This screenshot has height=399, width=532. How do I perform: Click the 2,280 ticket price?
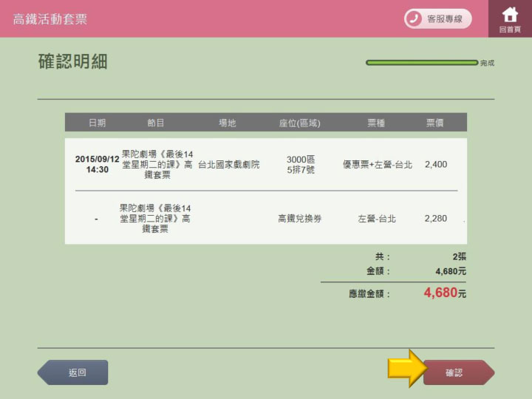435,219
